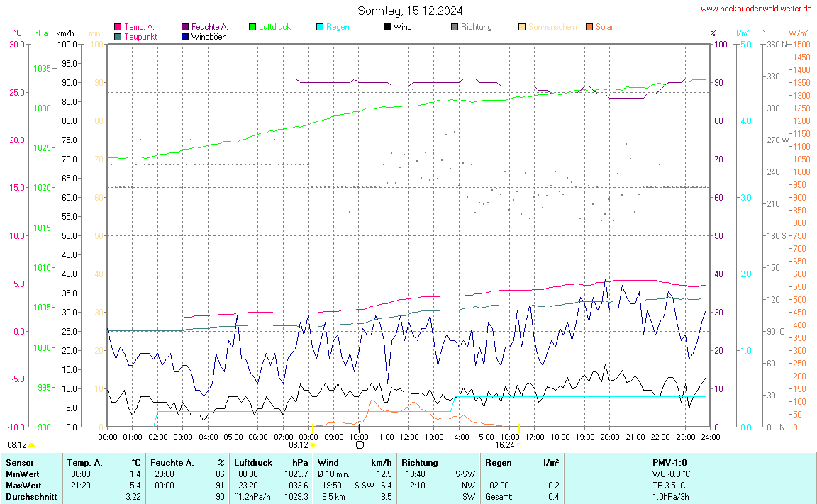Click the 12:00 mark on time axis
Screen dimensions: 817x504
click(x=409, y=437)
